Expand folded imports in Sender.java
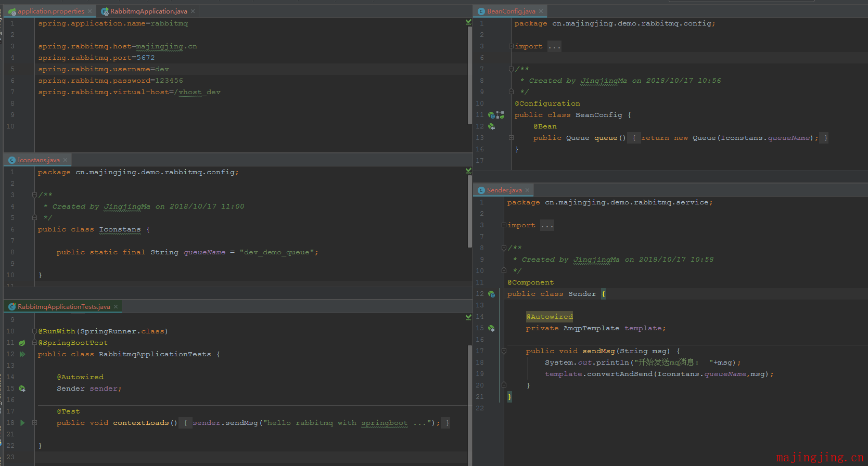The width and height of the screenshot is (868, 466). coord(504,225)
